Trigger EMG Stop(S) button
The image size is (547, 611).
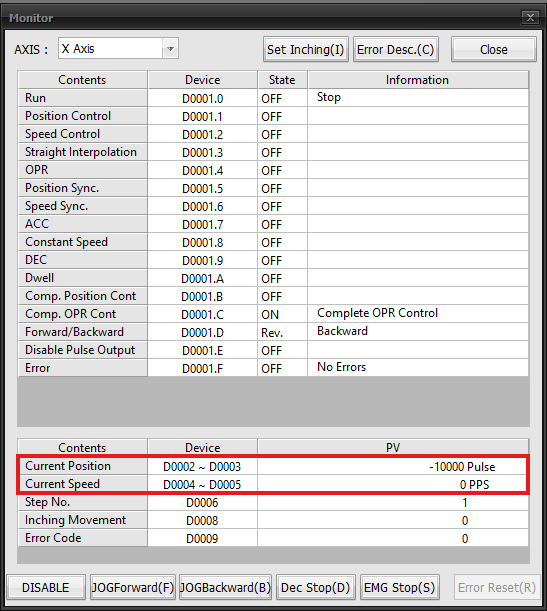click(x=400, y=587)
